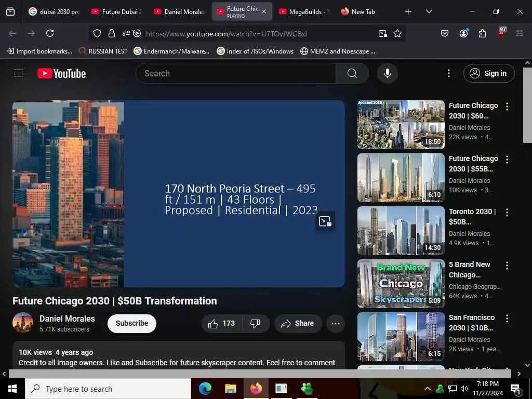Image resolution: width=532 pixels, height=399 pixels.
Task: Click the video player to pause
Action: pos(179,193)
